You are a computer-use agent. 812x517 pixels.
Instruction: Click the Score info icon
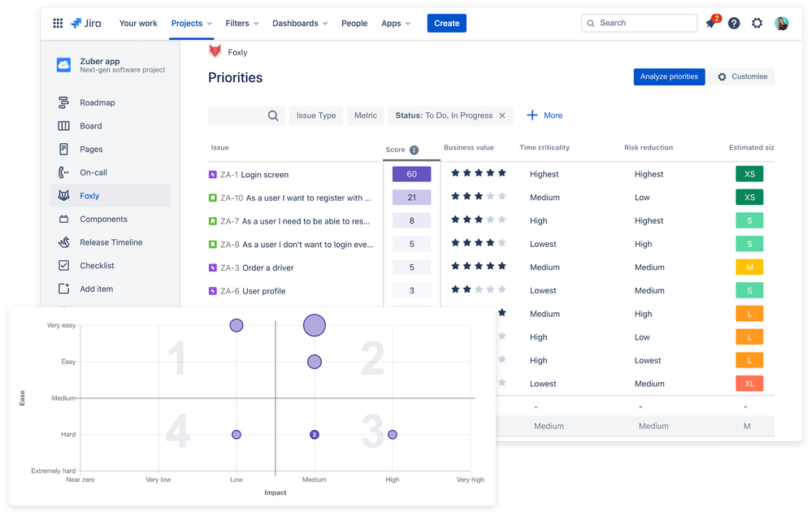click(414, 150)
